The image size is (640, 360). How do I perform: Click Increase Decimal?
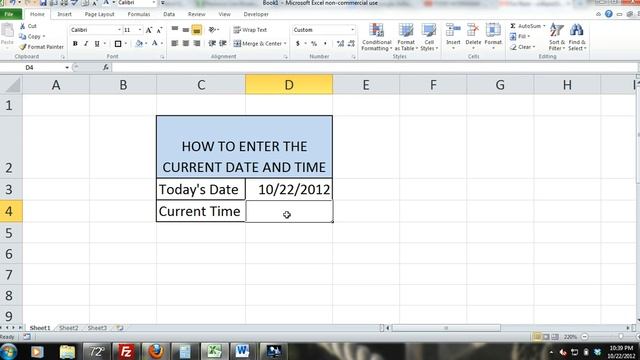click(x=340, y=43)
